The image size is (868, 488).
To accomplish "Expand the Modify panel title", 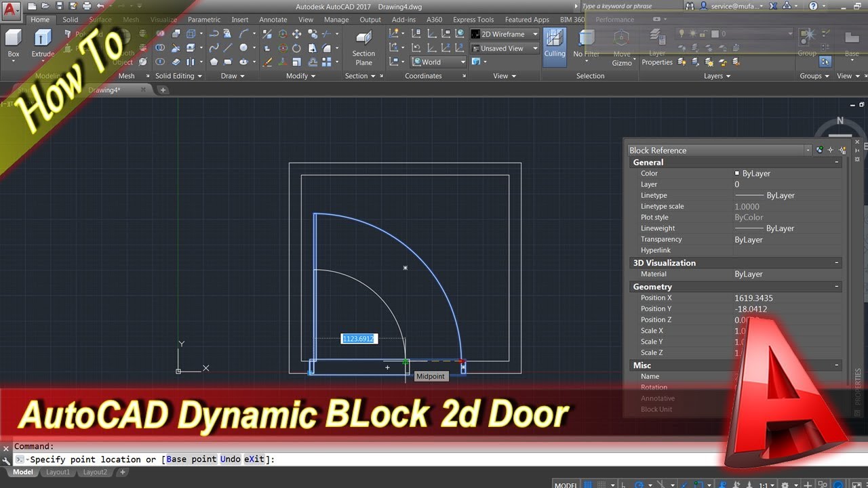I will 300,76.
